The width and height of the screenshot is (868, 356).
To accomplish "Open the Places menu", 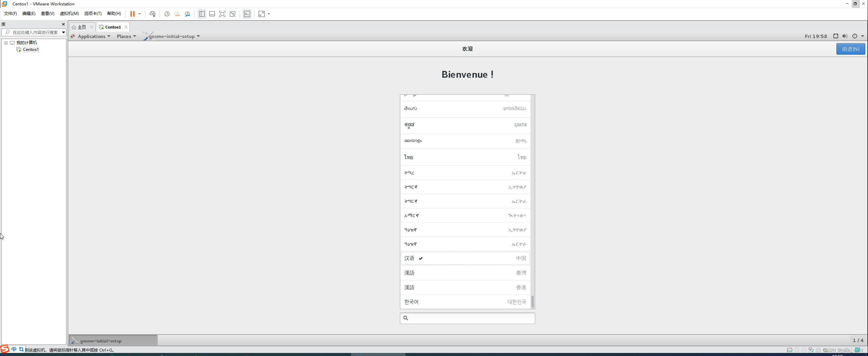I will [126, 36].
